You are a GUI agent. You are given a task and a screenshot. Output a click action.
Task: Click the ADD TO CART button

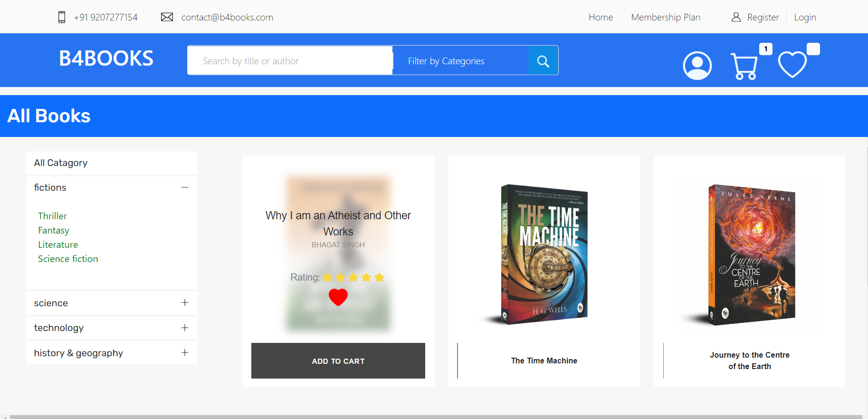pos(338,361)
